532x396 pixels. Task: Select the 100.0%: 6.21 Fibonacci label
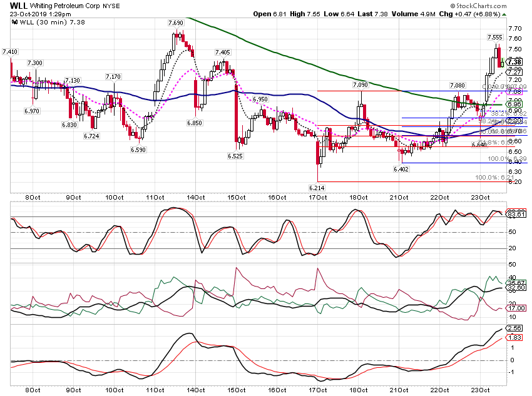494,178
